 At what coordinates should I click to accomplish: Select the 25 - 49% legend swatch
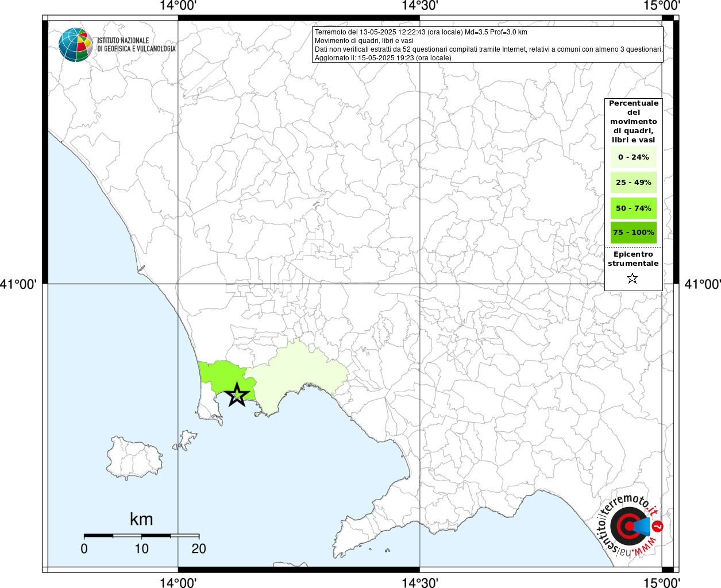(x=633, y=183)
